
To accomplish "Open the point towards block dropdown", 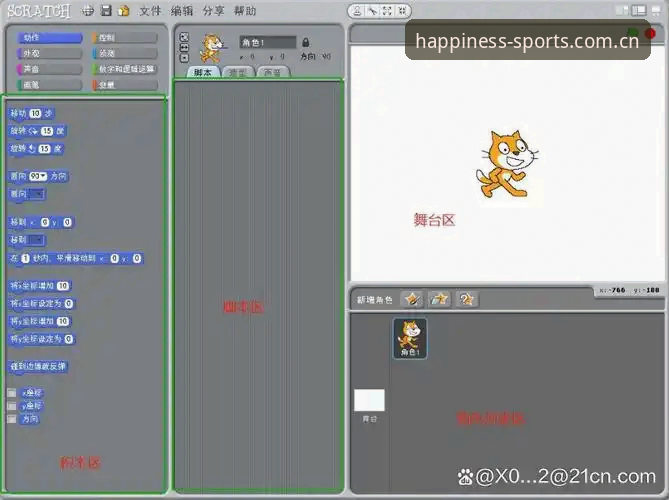I will (38, 194).
